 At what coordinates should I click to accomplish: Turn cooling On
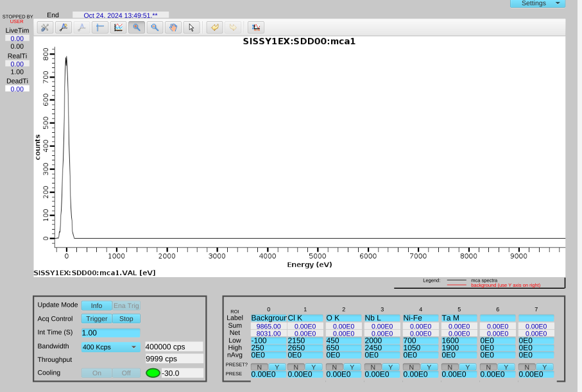click(x=96, y=373)
